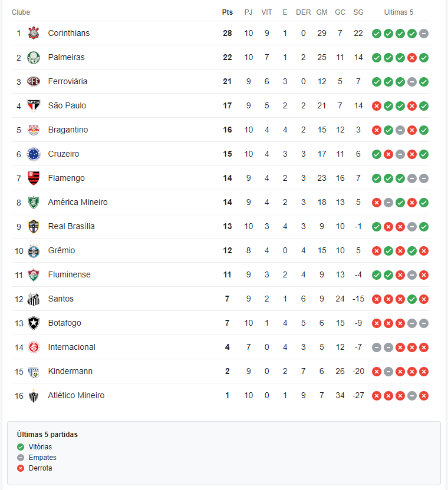Open the Ferroviária team link
448x490 pixels.
pyautogui.click(x=68, y=81)
